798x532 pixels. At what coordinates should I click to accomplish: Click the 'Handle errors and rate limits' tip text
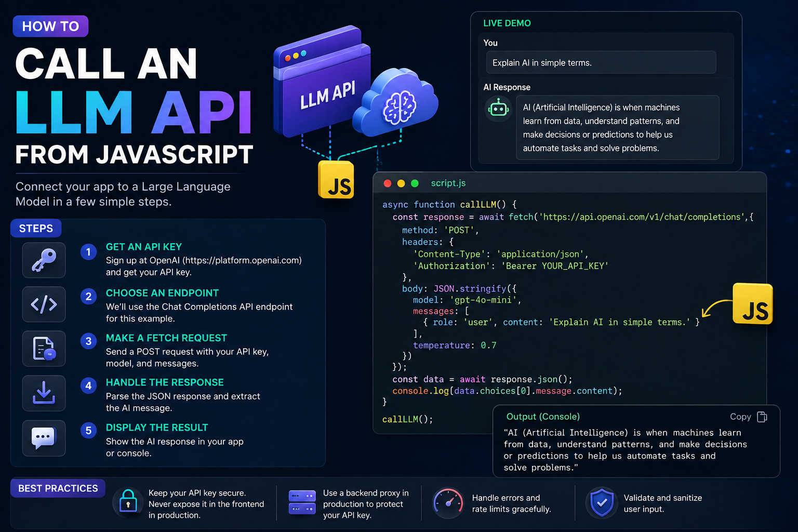511,503
